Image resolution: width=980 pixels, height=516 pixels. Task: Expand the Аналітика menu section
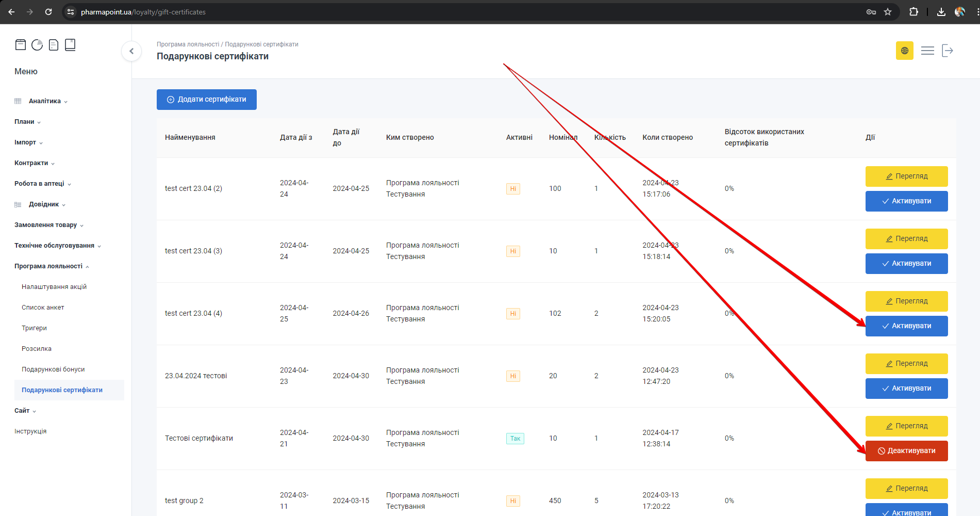(x=44, y=101)
